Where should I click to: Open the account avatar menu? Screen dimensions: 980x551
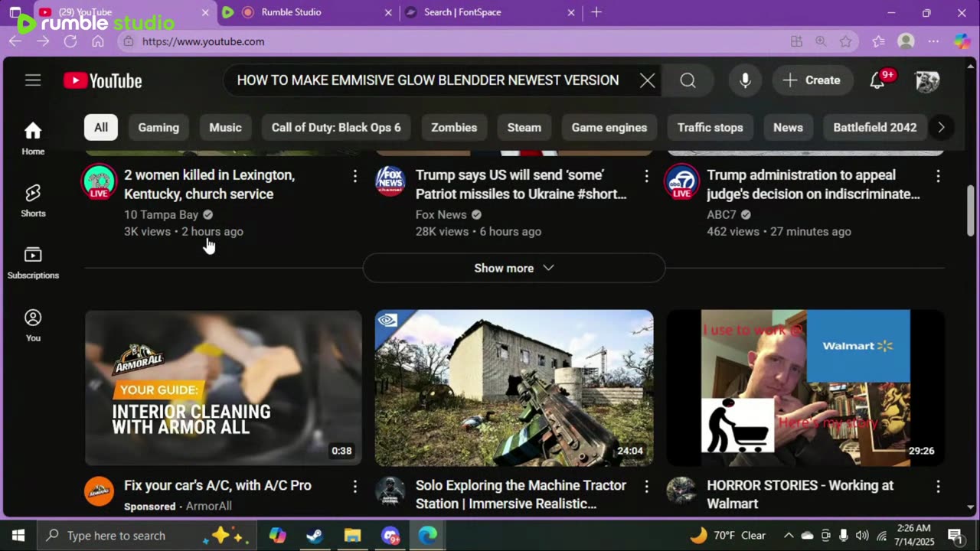[926, 80]
